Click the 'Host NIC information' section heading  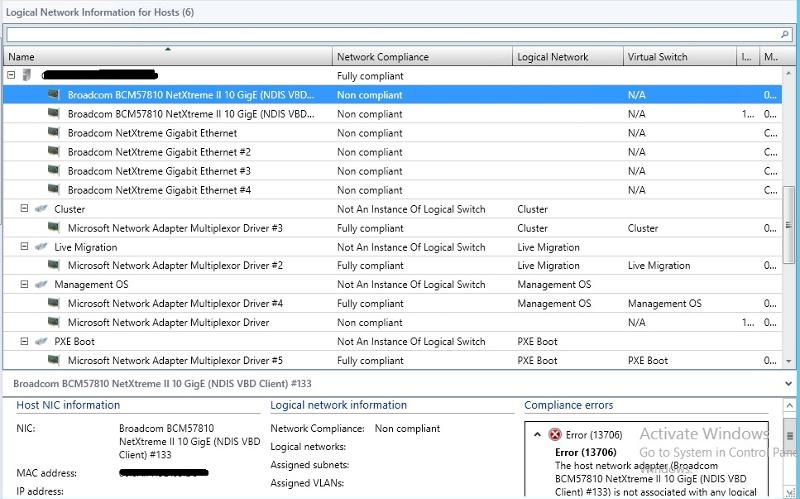click(x=68, y=405)
